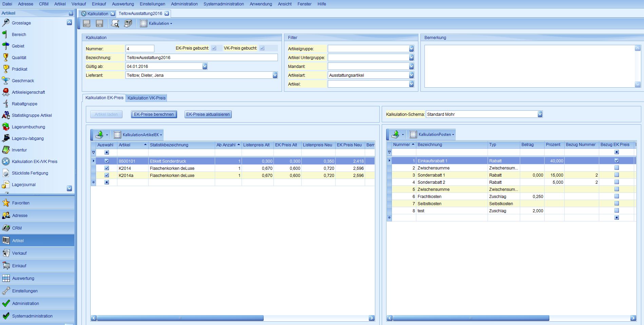The height and width of the screenshot is (325, 644).
Task: Open the Qualität trophy icon
Action: tap(6, 58)
